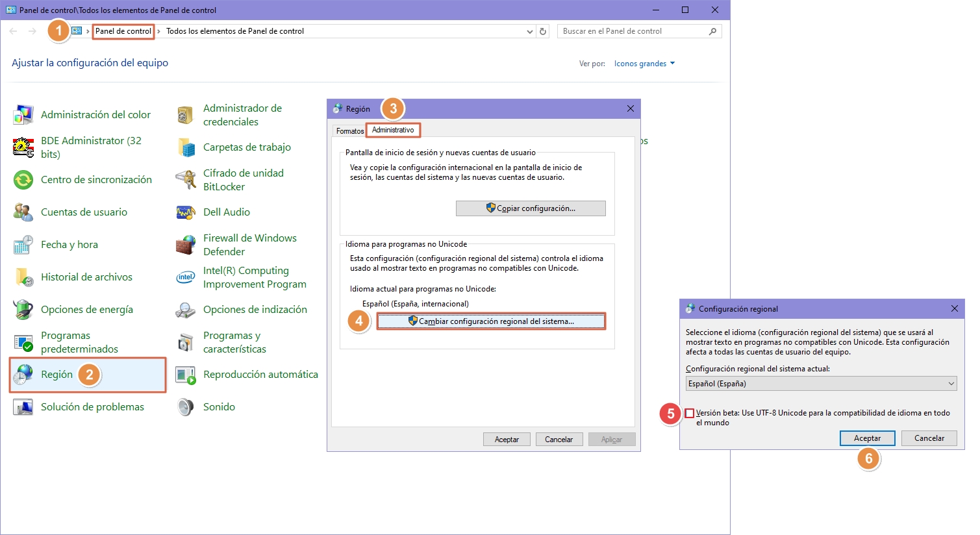Viewport: 980px width, 535px height.
Task: Click the Buscar en el Panel de control field
Action: click(633, 31)
